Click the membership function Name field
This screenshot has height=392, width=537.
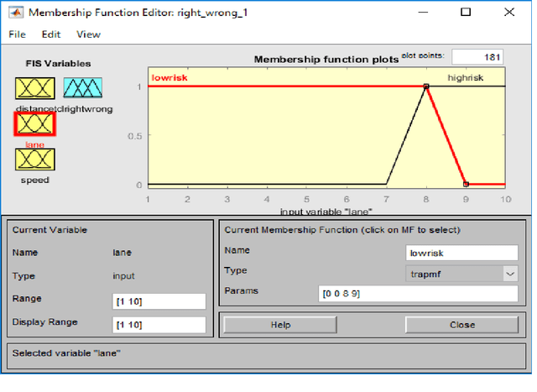coord(461,253)
